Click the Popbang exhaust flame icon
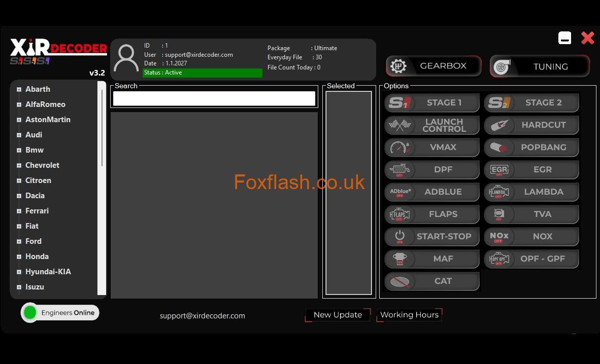Viewport: 600px width, 364px height. tap(498, 148)
